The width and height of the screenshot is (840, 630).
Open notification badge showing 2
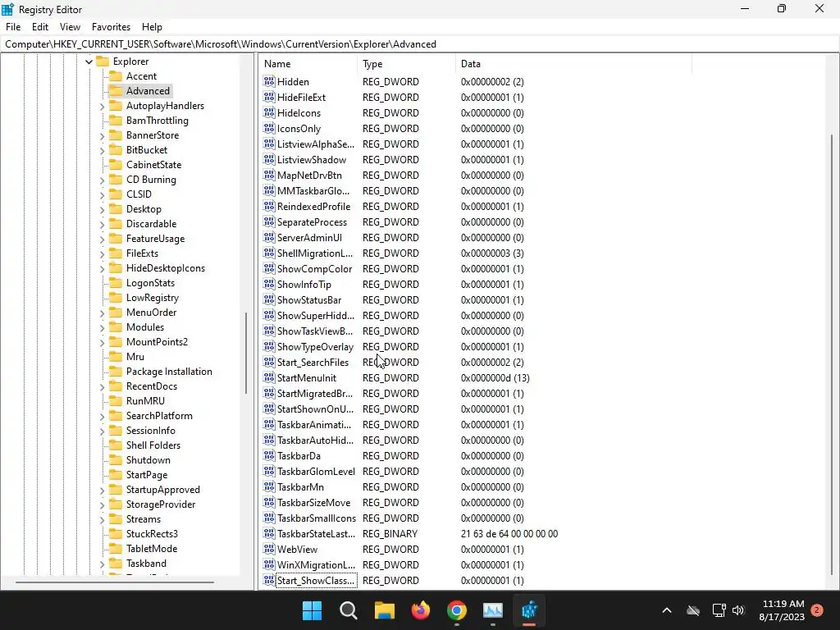(x=817, y=610)
